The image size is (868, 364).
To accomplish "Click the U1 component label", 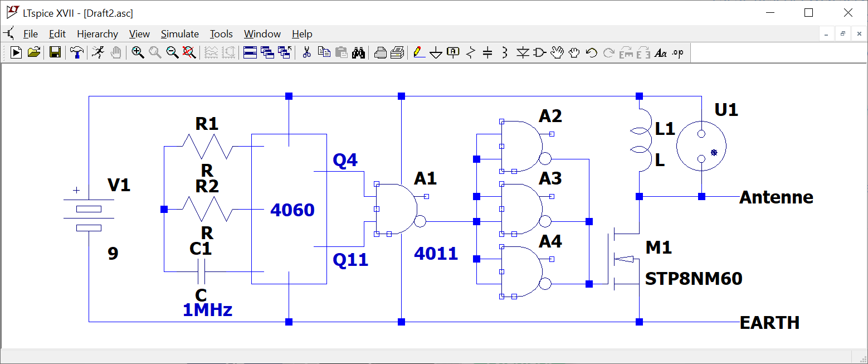I will coord(726,110).
